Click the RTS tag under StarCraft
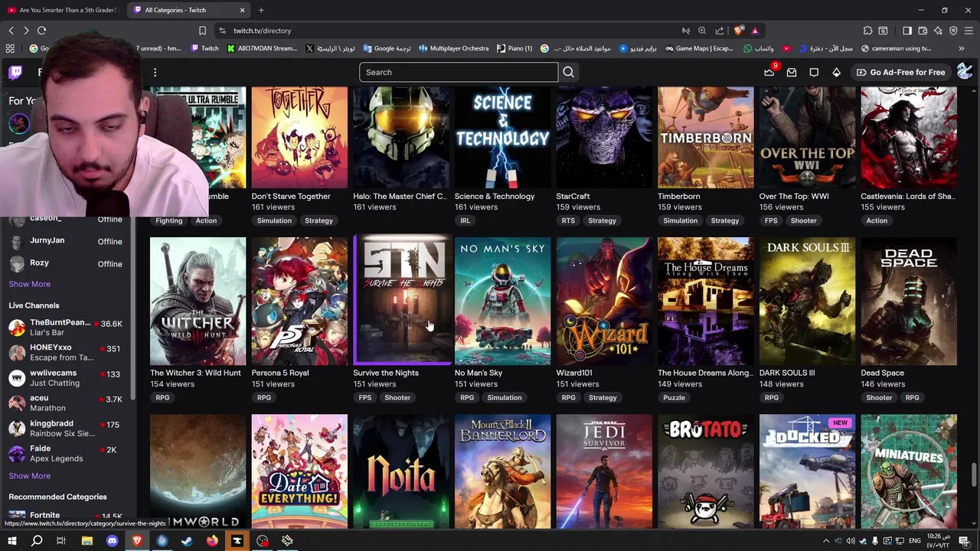980x551 pixels. click(x=568, y=220)
